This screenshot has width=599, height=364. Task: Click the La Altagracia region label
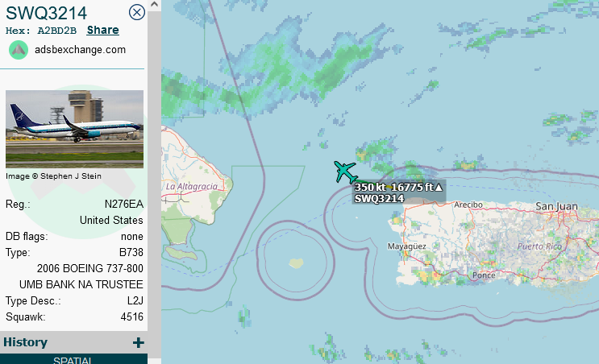click(192, 187)
